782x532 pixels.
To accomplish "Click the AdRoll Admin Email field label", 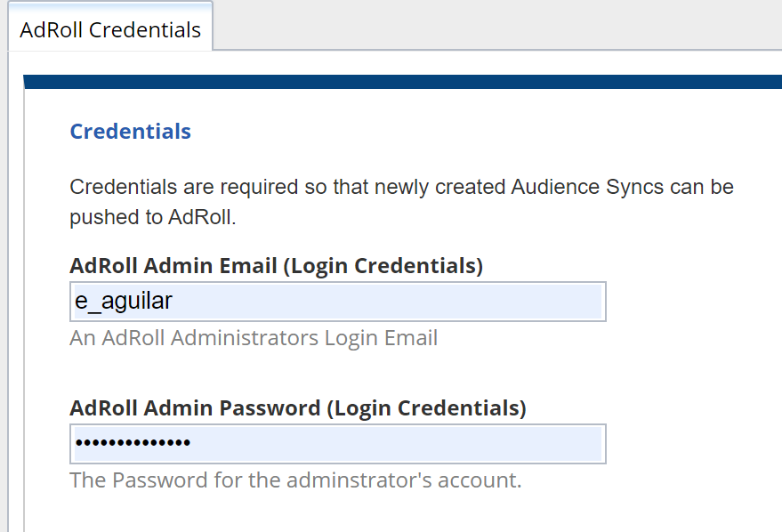I will 276,265.
